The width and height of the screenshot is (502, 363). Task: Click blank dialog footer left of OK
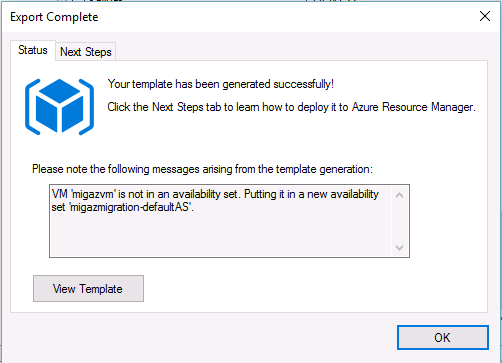coord(200,338)
